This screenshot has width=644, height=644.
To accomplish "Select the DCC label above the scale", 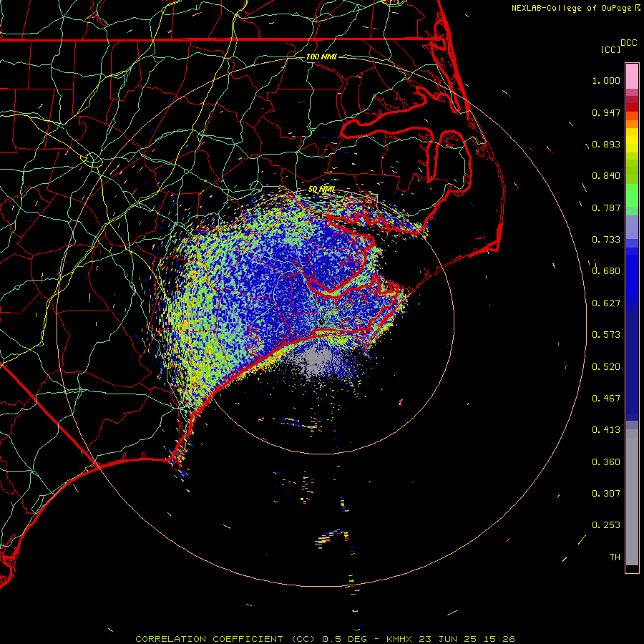I will pyautogui.click(x=628, y=43).
